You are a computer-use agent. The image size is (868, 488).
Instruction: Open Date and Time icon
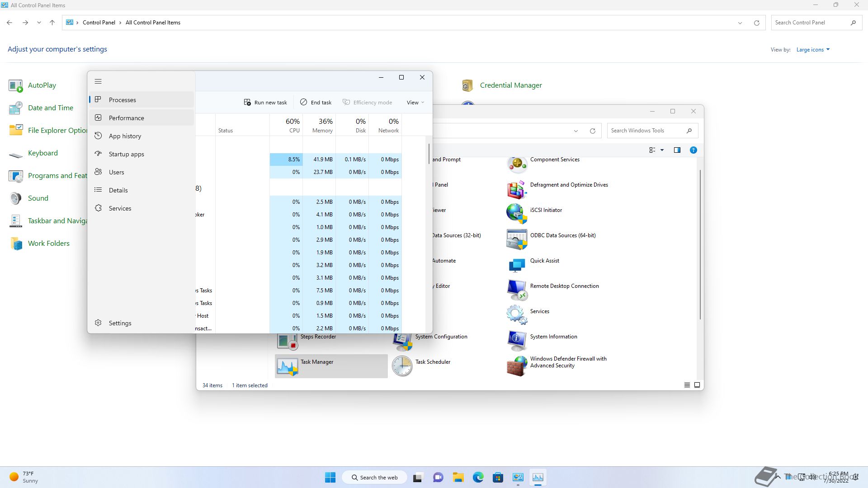pos(41,108)
